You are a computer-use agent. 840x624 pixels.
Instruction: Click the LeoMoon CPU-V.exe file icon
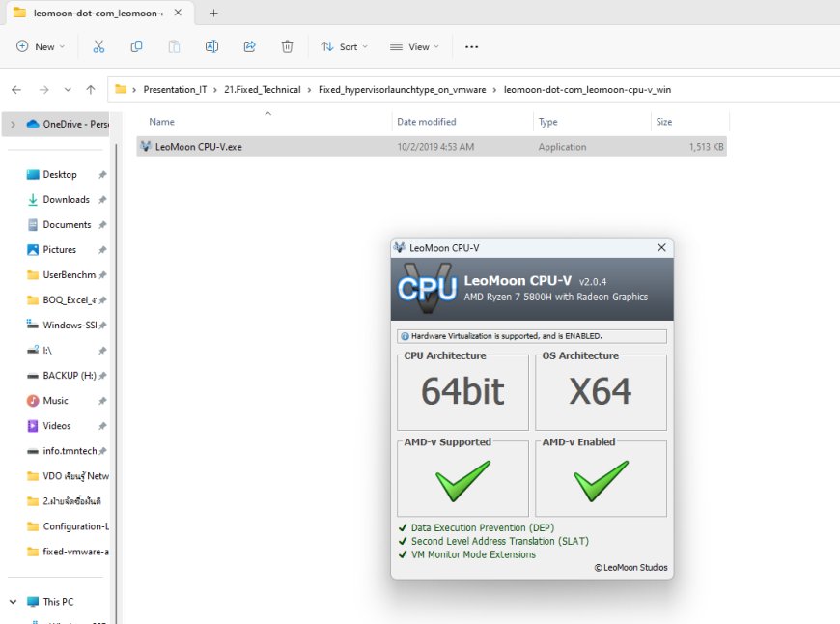pos(145,147)
